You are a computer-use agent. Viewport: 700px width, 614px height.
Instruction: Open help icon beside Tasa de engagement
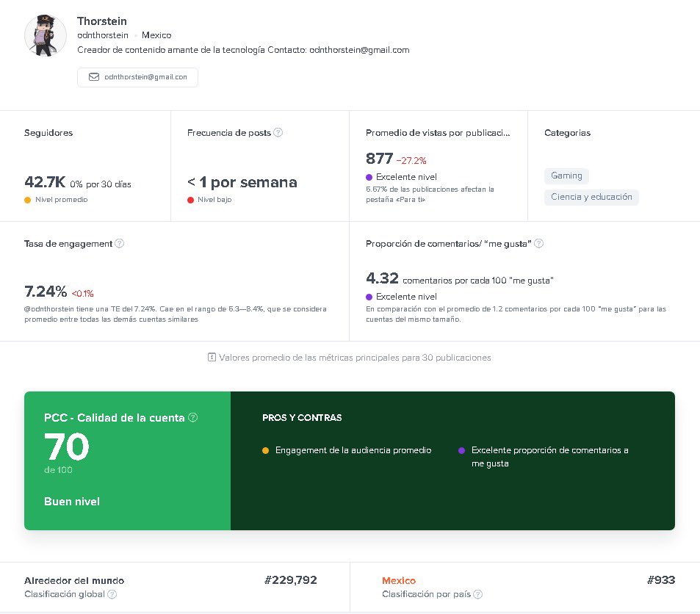[119, 243]
